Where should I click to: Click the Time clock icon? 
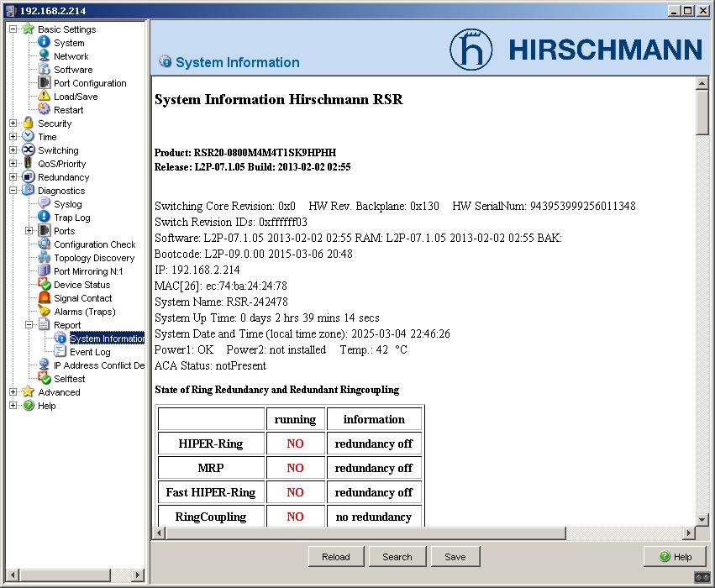pyautogui.click(x=29, y=136)
